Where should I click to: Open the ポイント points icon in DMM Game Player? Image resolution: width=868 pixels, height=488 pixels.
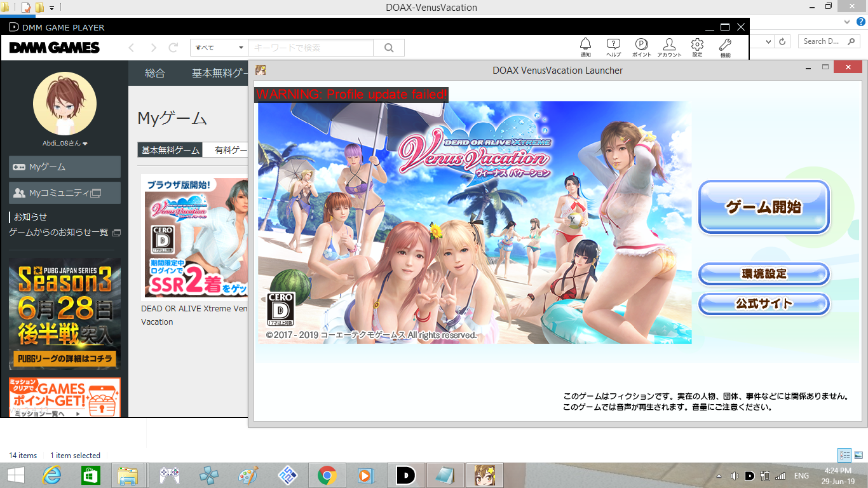pos(641,47)
